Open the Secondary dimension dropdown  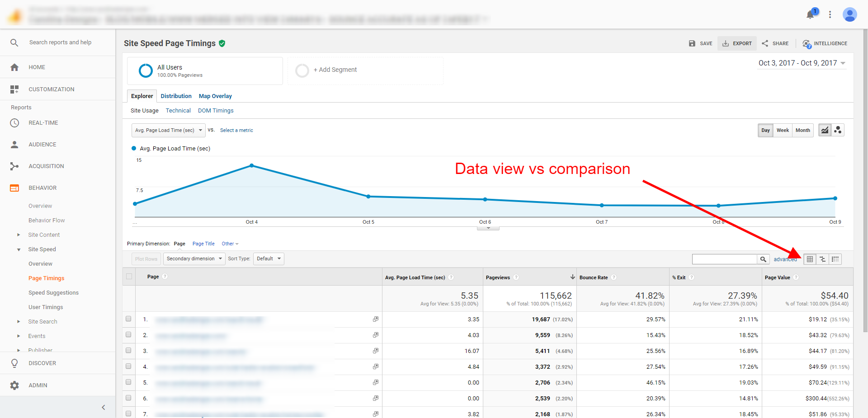[x=194, y=258]
